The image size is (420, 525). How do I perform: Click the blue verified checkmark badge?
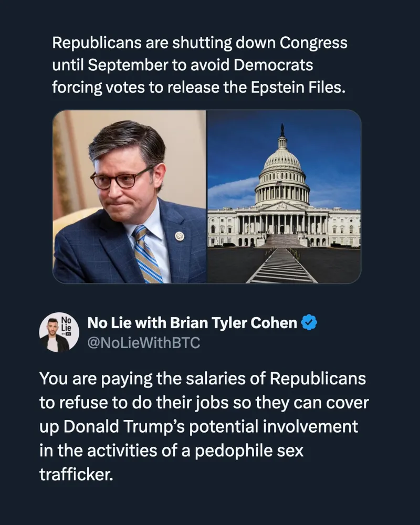pos(311,323)
